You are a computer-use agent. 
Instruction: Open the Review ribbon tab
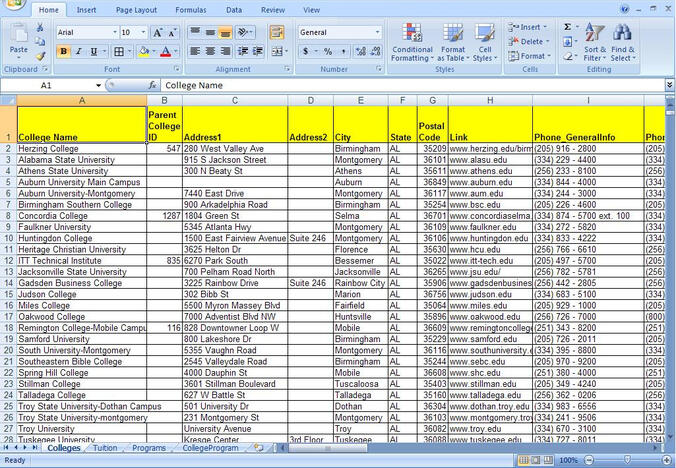click(x=273, y=10)
